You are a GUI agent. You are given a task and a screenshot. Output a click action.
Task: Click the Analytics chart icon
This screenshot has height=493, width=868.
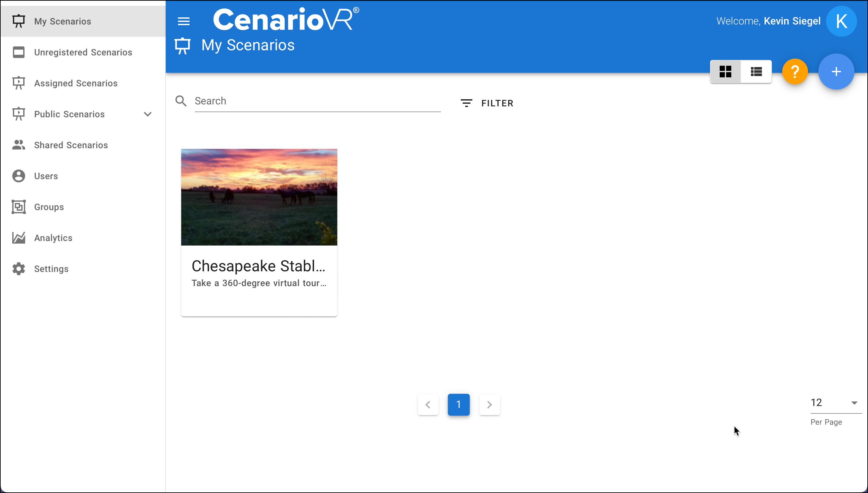[x=19, y=238]
